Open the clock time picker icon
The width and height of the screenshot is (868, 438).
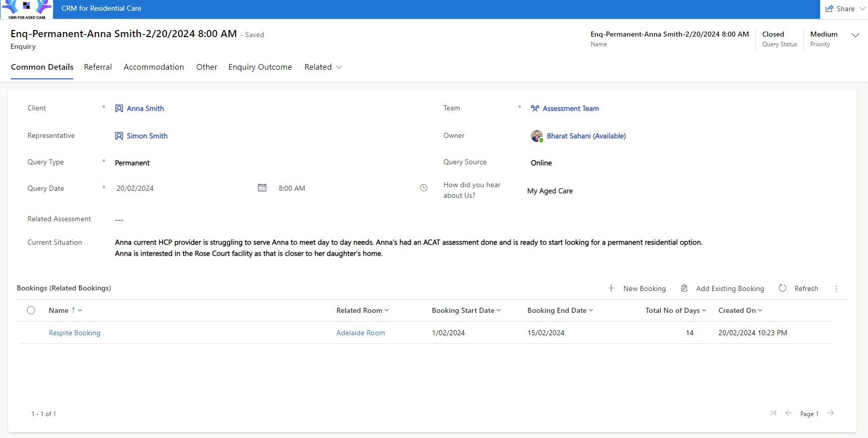click(424, 188)
